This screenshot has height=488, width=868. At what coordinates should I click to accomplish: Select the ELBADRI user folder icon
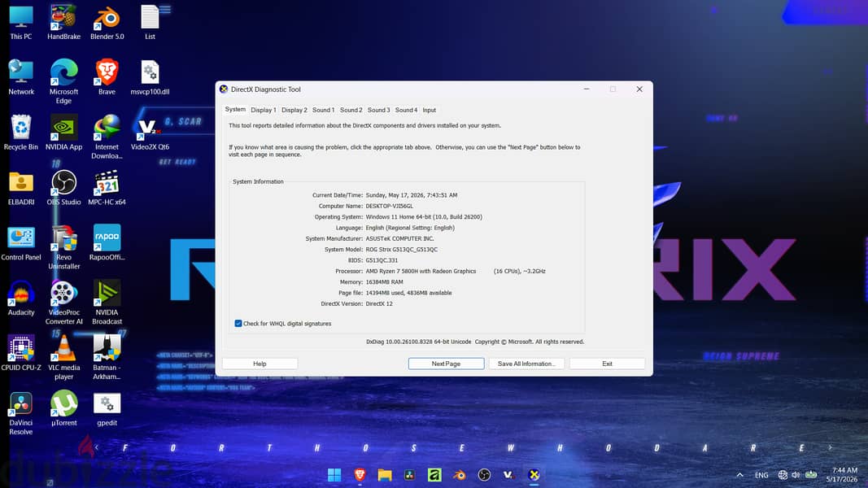21,188
